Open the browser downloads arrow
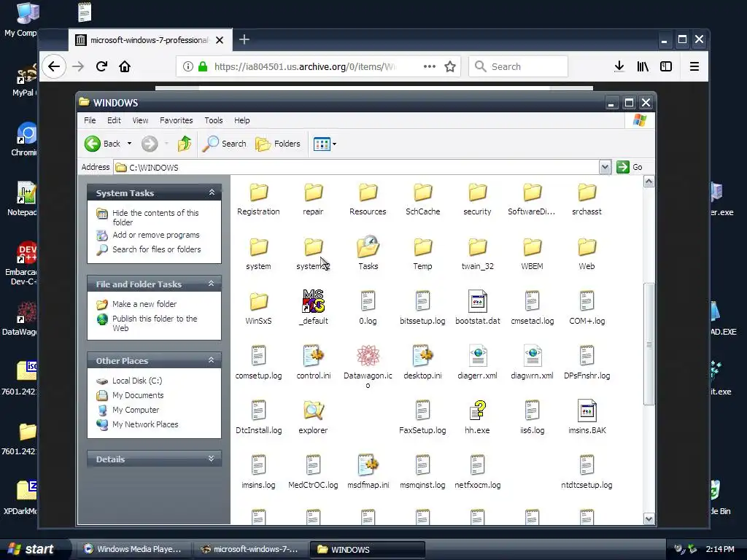 tap(619, 66)
